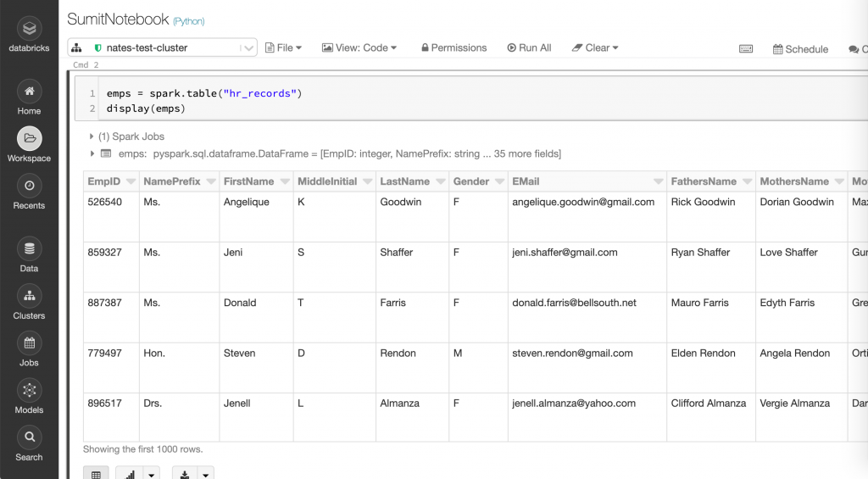Open the Models registry
The width and height of the screenshot is (868, 479).
[x=29, y=397]
